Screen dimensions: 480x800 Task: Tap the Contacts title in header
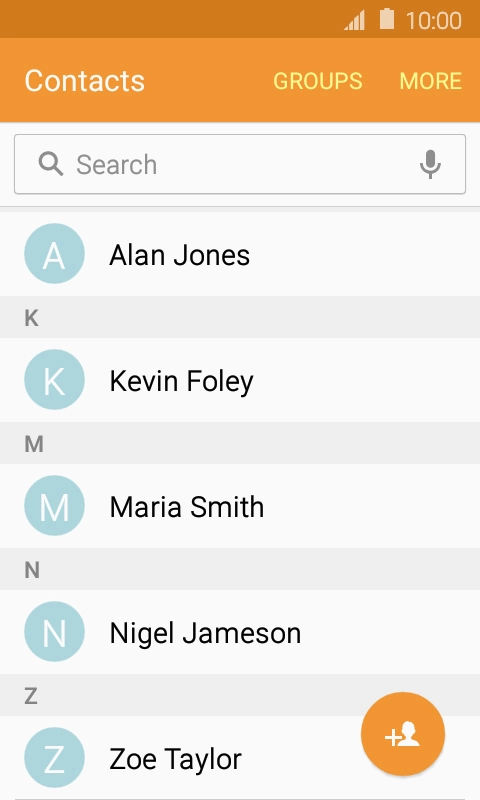(x=85, y=81)
